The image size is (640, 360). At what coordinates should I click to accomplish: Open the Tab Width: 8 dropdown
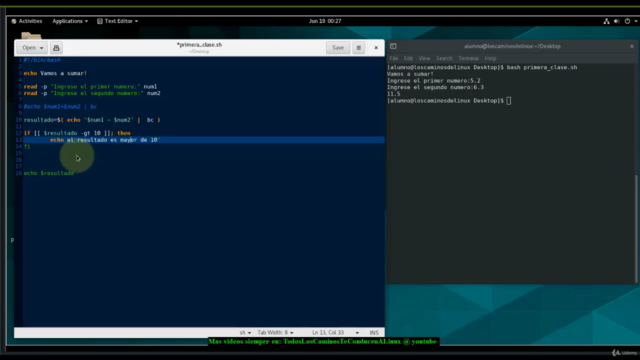(275, 333)
